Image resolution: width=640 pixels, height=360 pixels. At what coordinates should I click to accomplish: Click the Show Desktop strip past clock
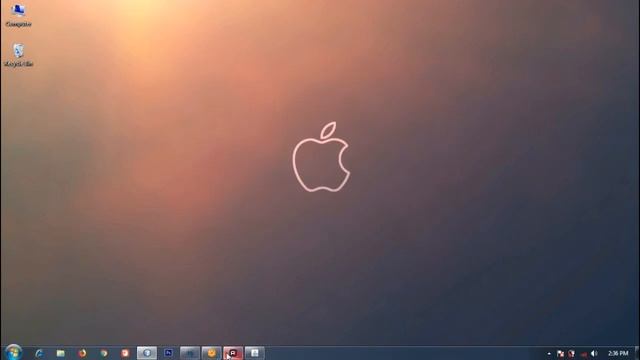(637, 353)
